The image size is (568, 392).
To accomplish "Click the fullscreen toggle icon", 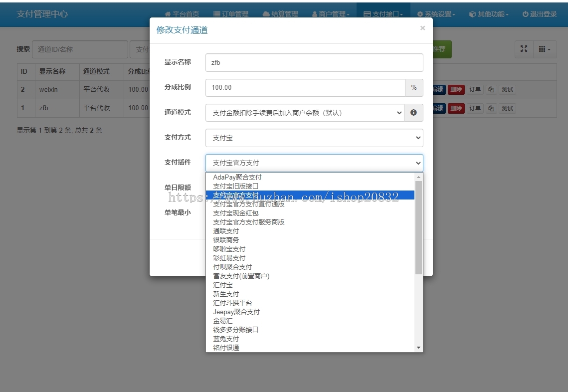I will (524, 49).
